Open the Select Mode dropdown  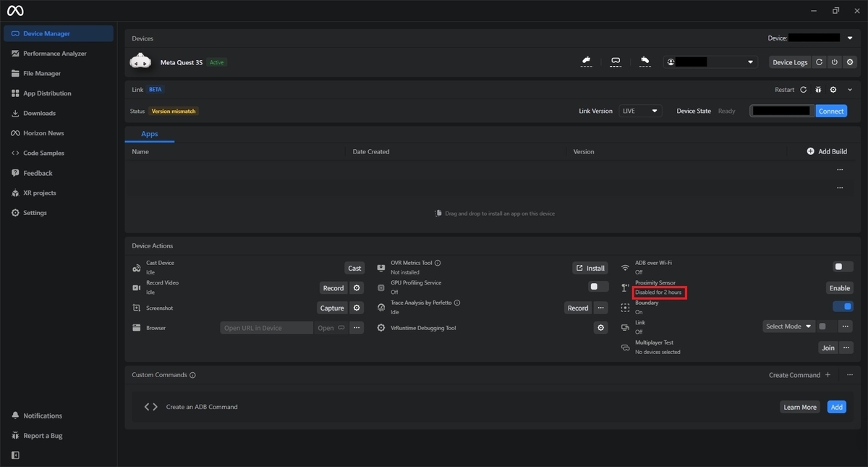(x=789, y=327)
